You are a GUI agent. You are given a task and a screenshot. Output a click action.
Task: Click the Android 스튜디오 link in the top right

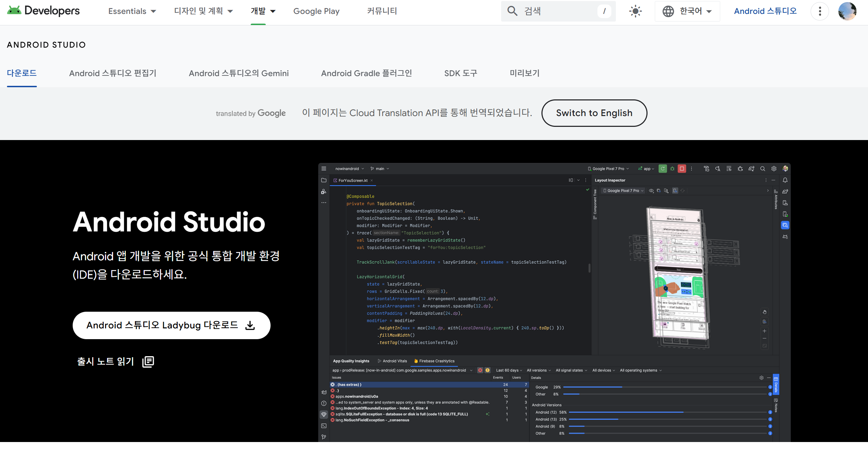point(765,11)
